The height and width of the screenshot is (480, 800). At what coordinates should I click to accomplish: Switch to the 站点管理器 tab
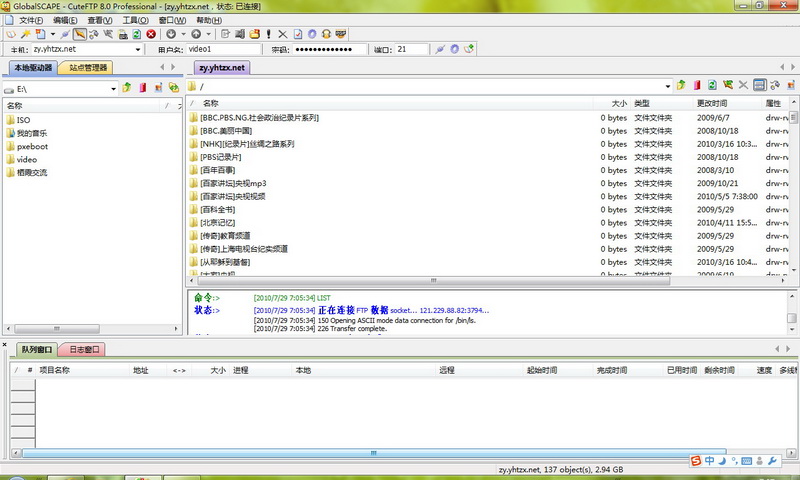point(86,68)
